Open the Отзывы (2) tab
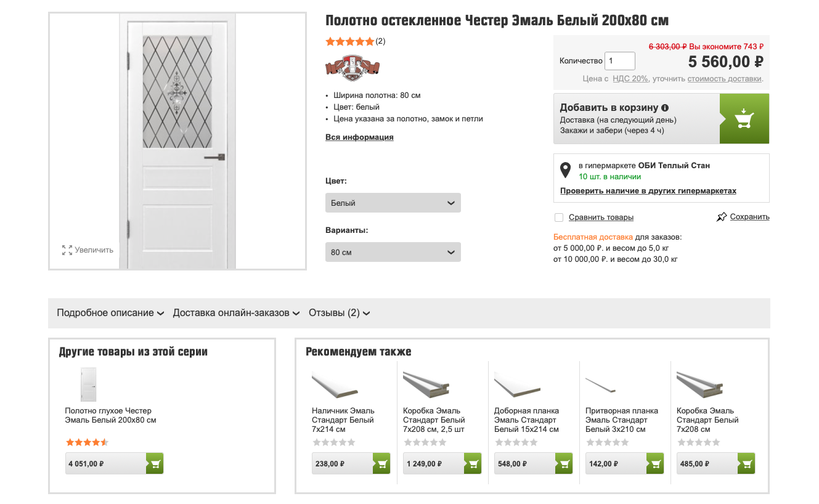The image size is (819, 504). (x=339, y=313)
